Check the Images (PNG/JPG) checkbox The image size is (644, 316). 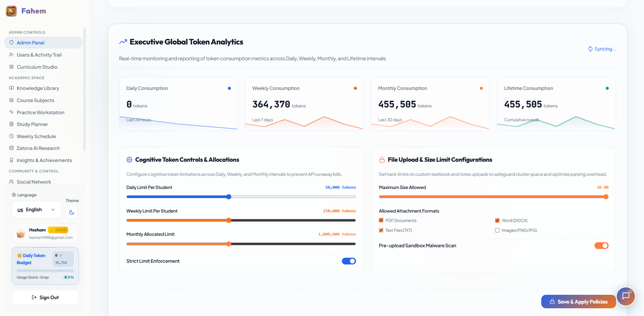coord(497,230)
